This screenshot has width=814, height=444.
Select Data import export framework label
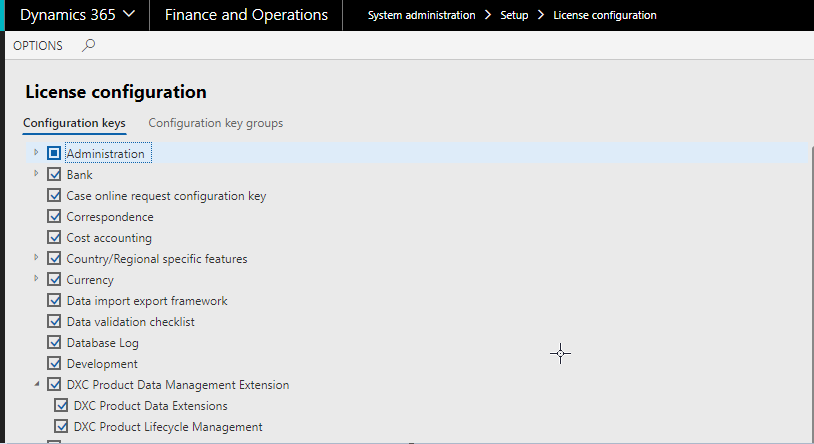pyautogui.click(x=147, y=301)
